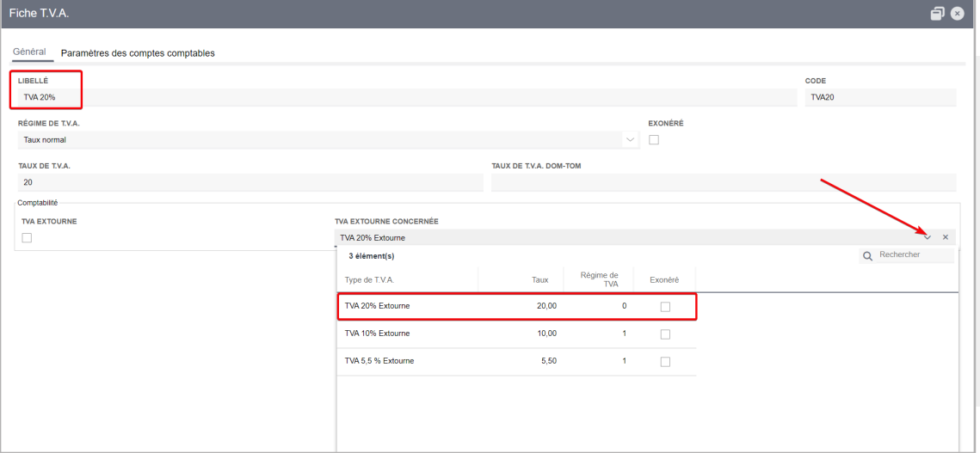Check Exonéré for TVA 5,5 % Extourne row
Image resolution: width=980 pixels, height=453 pixels.
pyautogui.click(x=665, y=362)
